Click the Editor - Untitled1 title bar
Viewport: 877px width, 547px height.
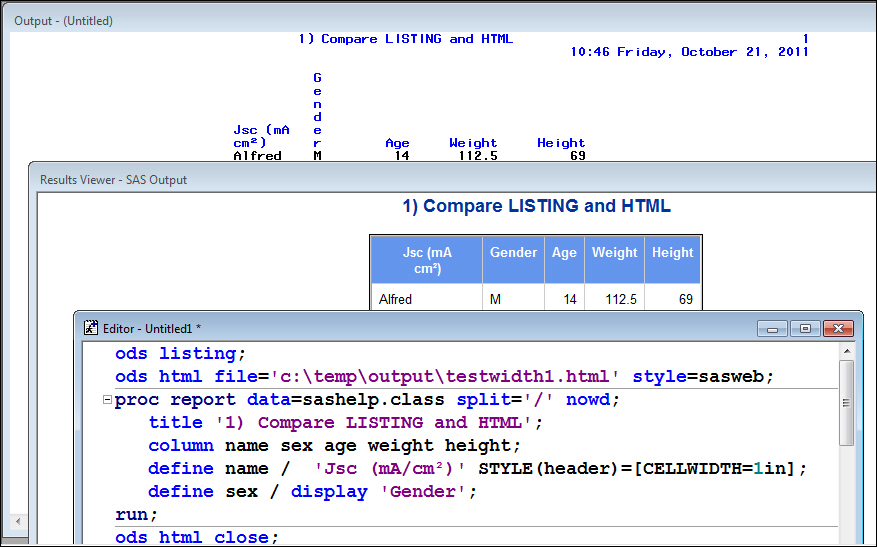pos(400,328)
